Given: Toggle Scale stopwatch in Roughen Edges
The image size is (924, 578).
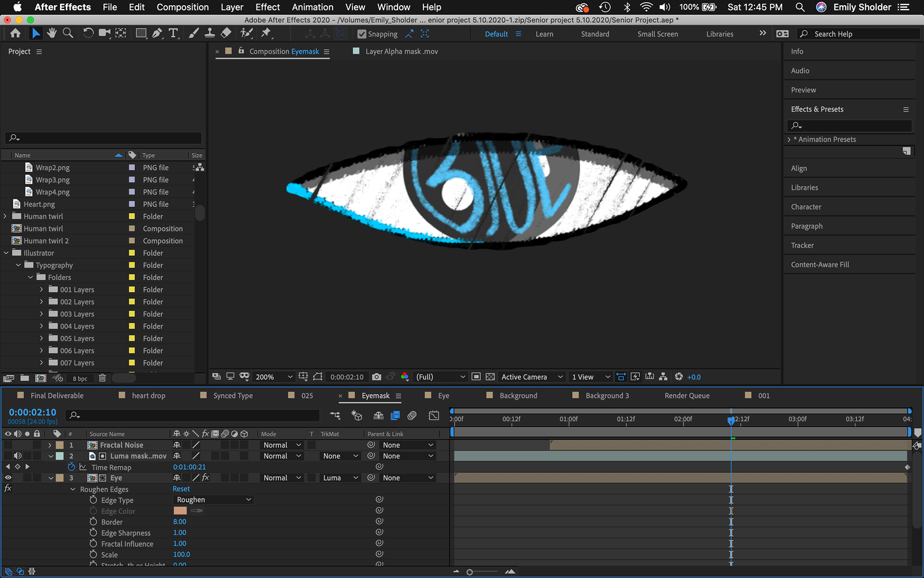Looking at the screenshot, I should pos(93,554).
